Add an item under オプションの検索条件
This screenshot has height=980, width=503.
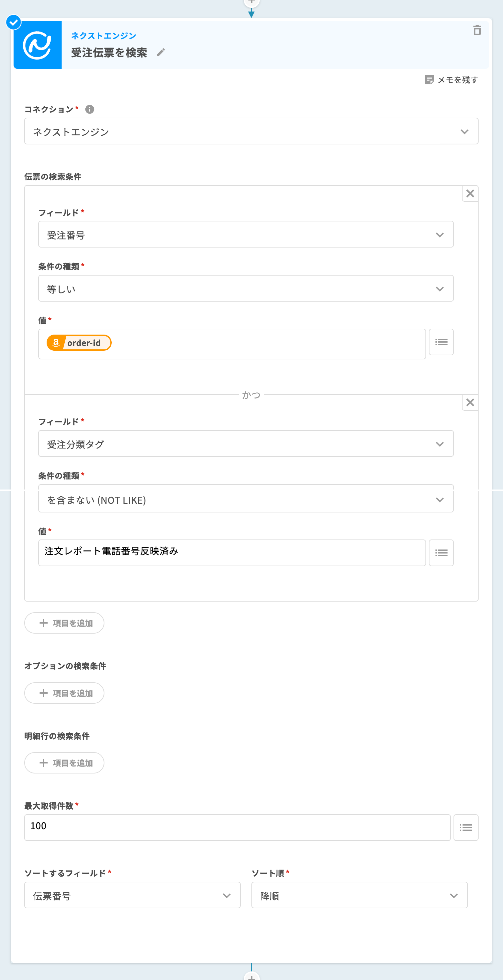point(64,693)
